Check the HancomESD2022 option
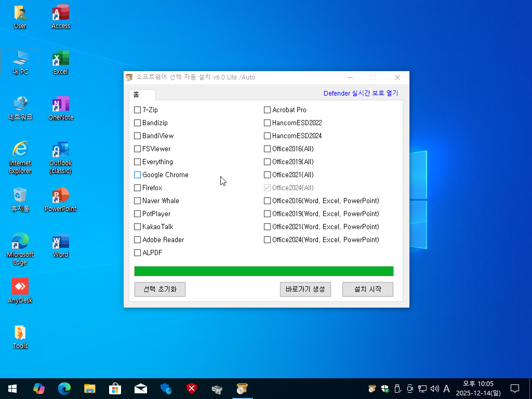 coord(267,123)
